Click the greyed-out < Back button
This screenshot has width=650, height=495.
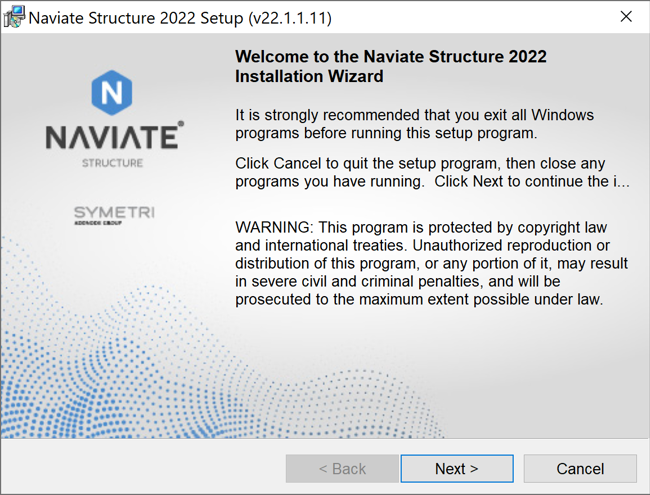342,469
